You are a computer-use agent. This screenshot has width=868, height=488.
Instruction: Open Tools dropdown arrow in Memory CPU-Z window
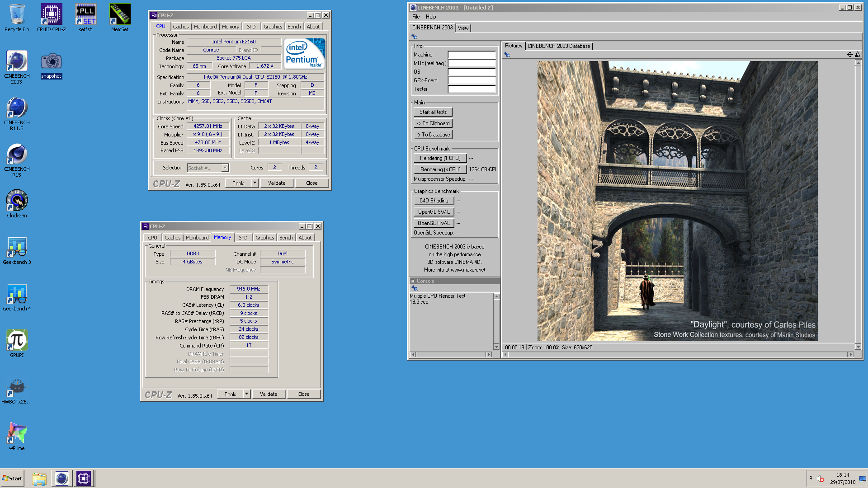246,394
